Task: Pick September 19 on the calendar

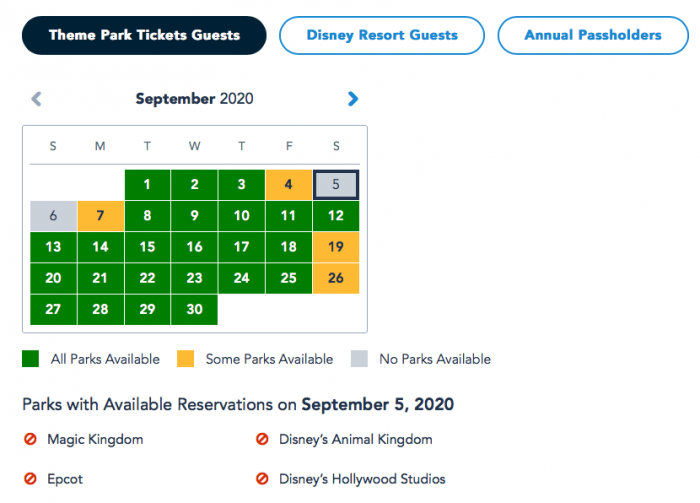Action: pyautogui.click(x=336, y=247)
